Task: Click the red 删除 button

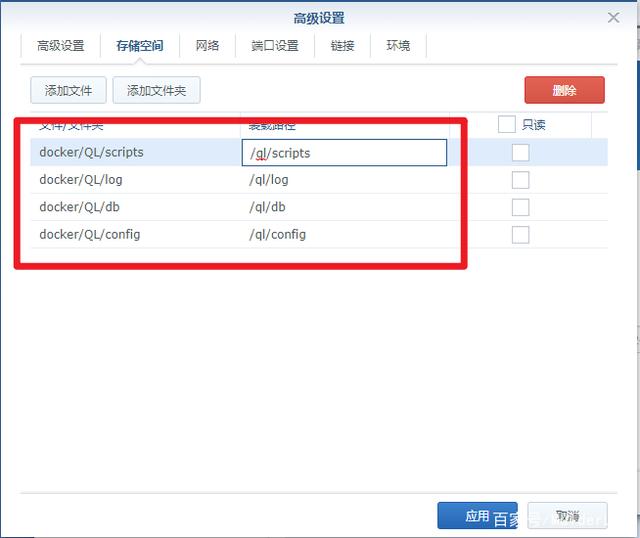Action: 564,90
